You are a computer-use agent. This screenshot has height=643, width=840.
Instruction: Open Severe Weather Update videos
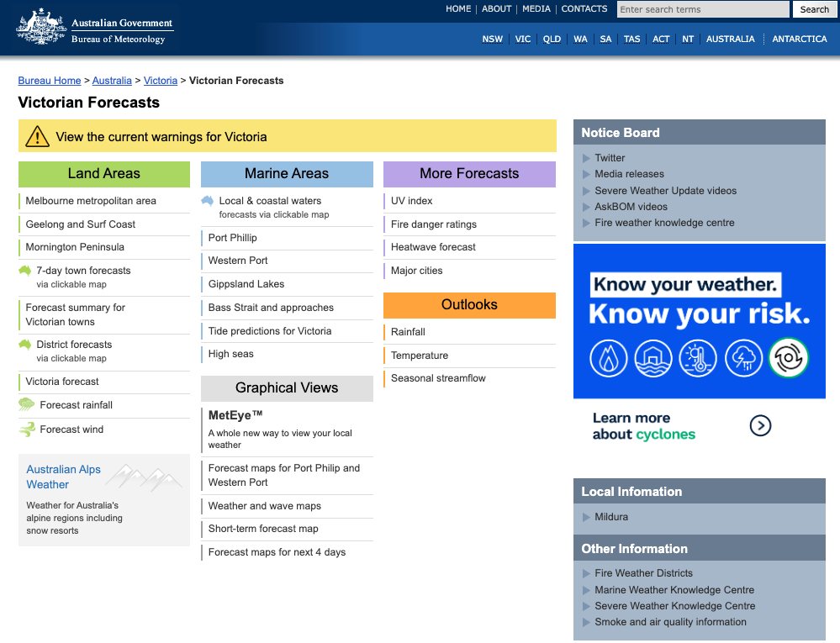665,191
